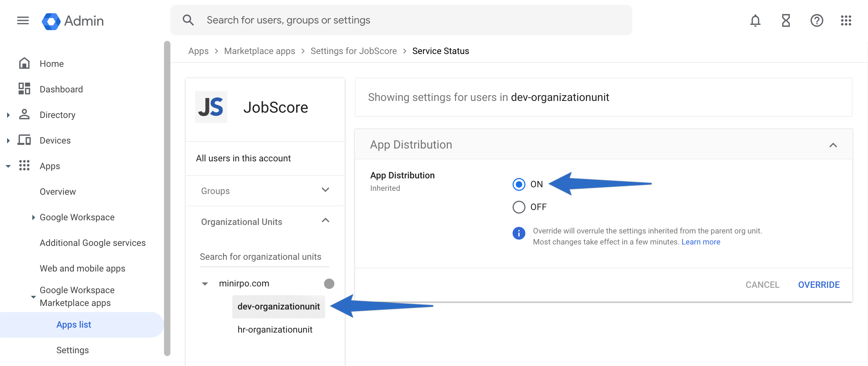The width and height of the screenshot is (868, 366).
Task: Open Devices in sidebar
Action: coord(55,140)
